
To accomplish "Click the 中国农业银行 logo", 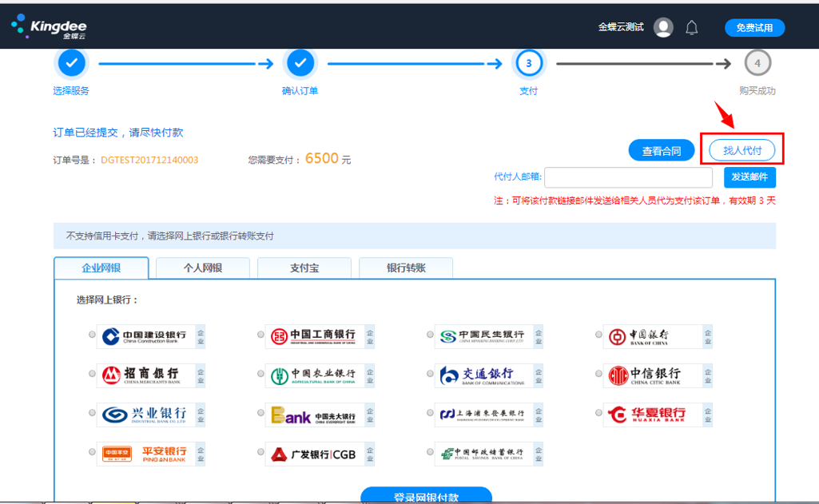I will [x=320, y=375].
